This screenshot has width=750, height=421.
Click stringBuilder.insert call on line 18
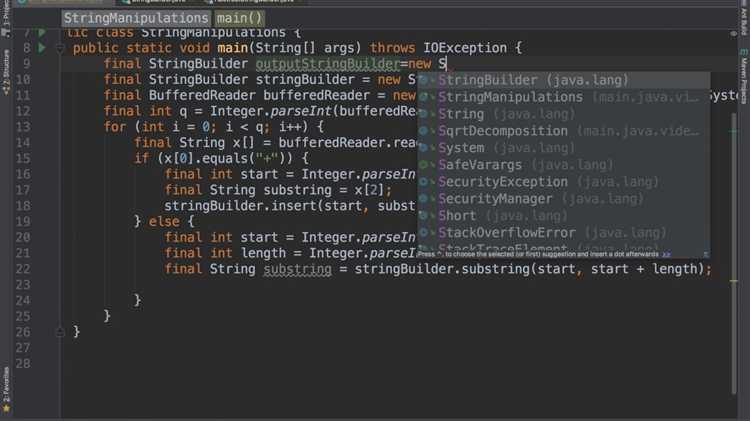pyautogui.click(x=239, y=206)
